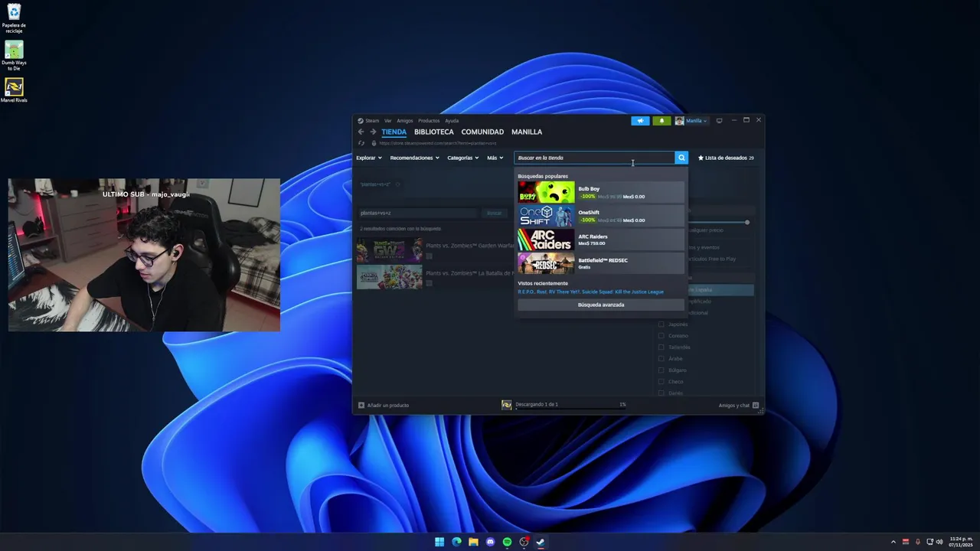The height and width of the screenshot is (551, 980).
Task: Check the Búlgaro language checkbox
Action: tap(661, 370)
